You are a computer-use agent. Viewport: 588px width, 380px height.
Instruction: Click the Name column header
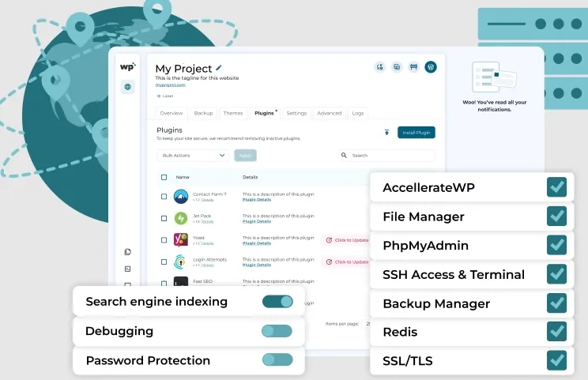[183, 177]
